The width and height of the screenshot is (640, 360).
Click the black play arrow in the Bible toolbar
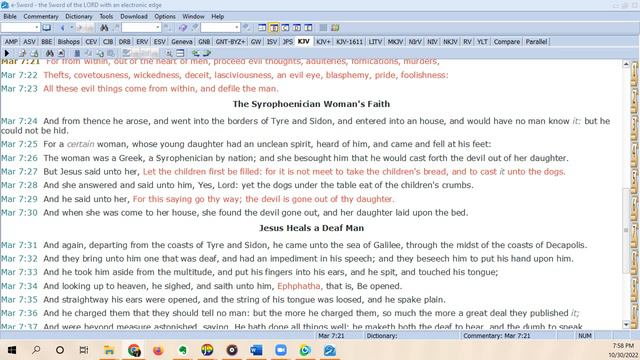7,53
